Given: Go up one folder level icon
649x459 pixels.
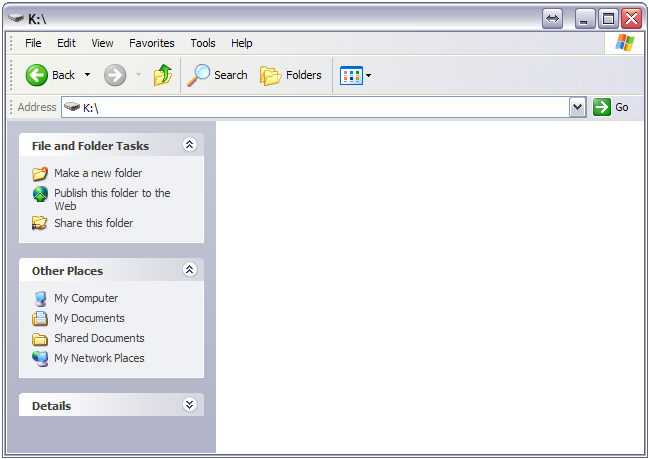Looking at the screenshot, I should [x=163, y=75].
